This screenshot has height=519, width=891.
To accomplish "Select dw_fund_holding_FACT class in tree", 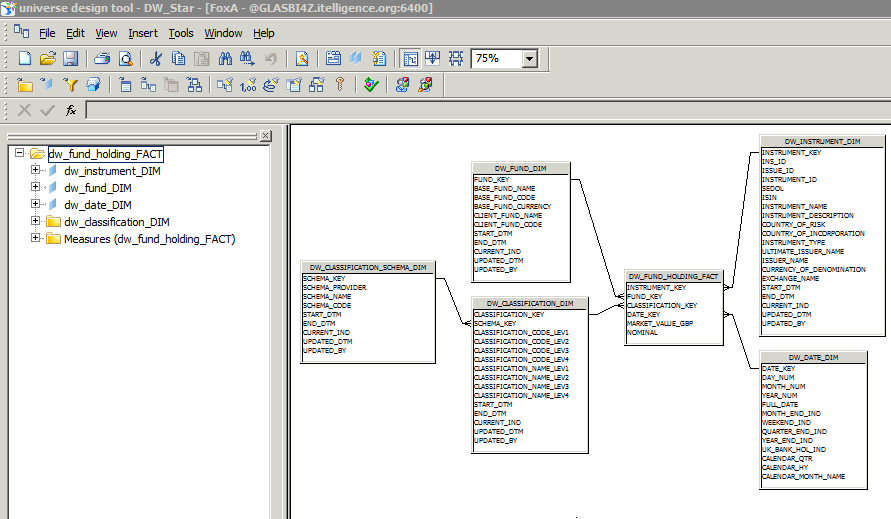I will 106,154.
